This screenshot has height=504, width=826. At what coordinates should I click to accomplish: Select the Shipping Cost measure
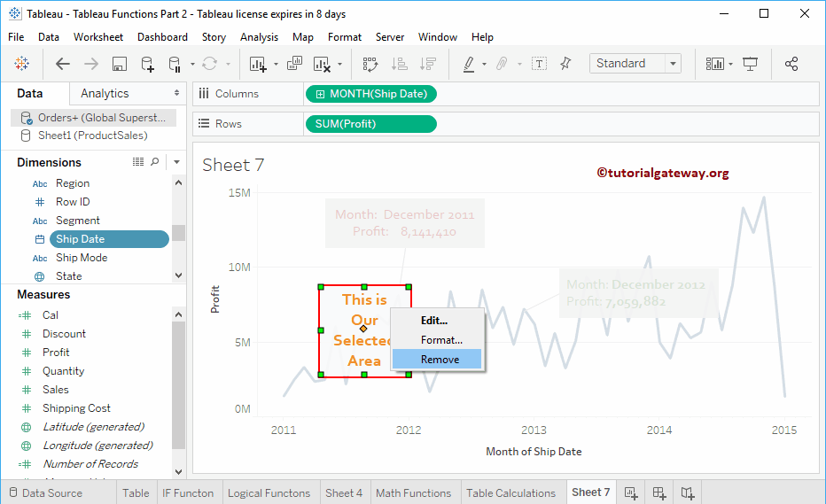tap(76, 408)
